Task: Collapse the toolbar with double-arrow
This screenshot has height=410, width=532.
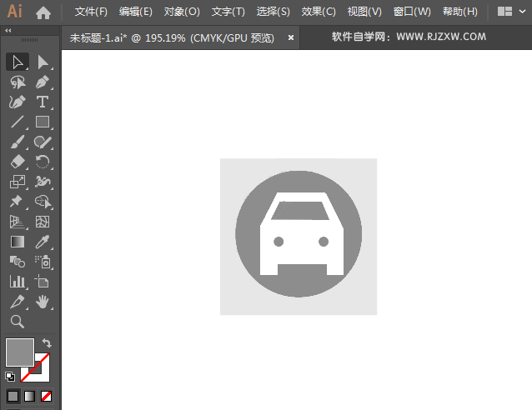Action: tap(8, 31)
